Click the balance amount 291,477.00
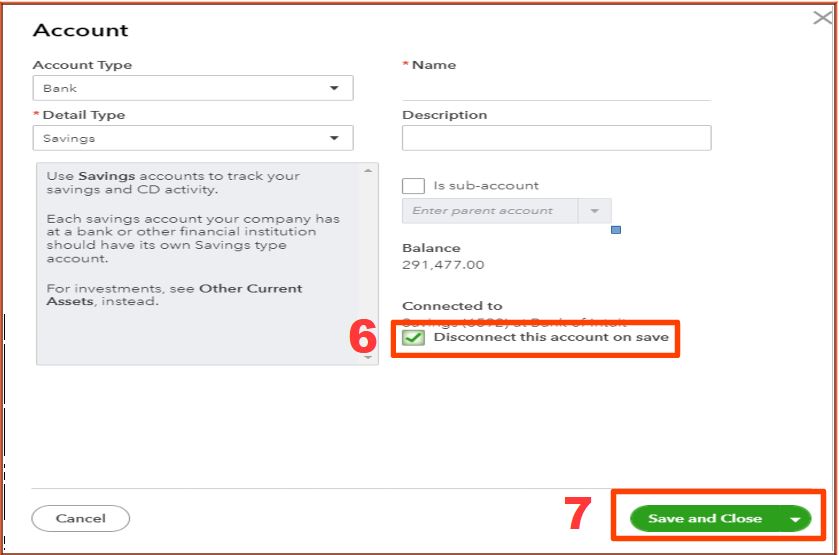 coord(443,265)
